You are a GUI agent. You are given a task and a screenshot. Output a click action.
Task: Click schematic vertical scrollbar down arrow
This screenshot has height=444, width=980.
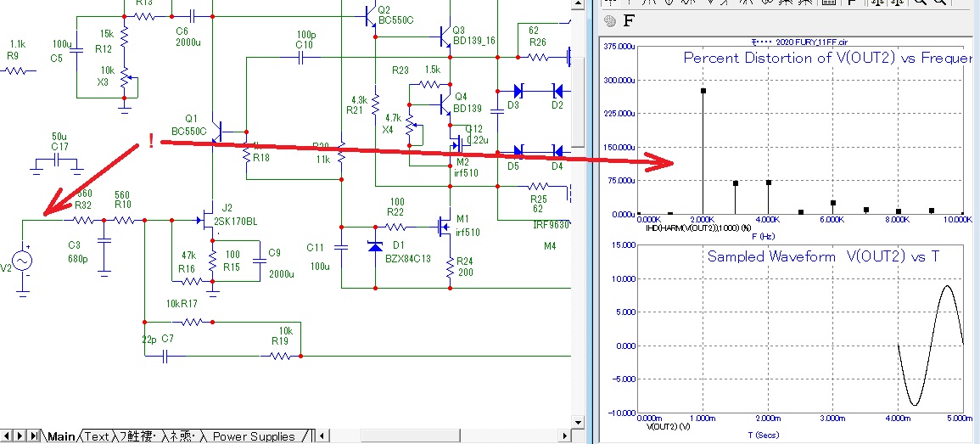pyautogui.click(x=578, y=422)
